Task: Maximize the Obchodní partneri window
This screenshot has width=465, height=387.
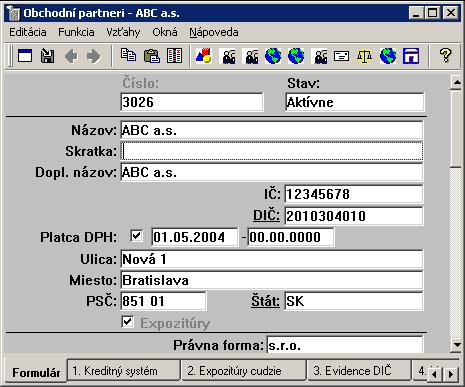Action: coord(432,13)
